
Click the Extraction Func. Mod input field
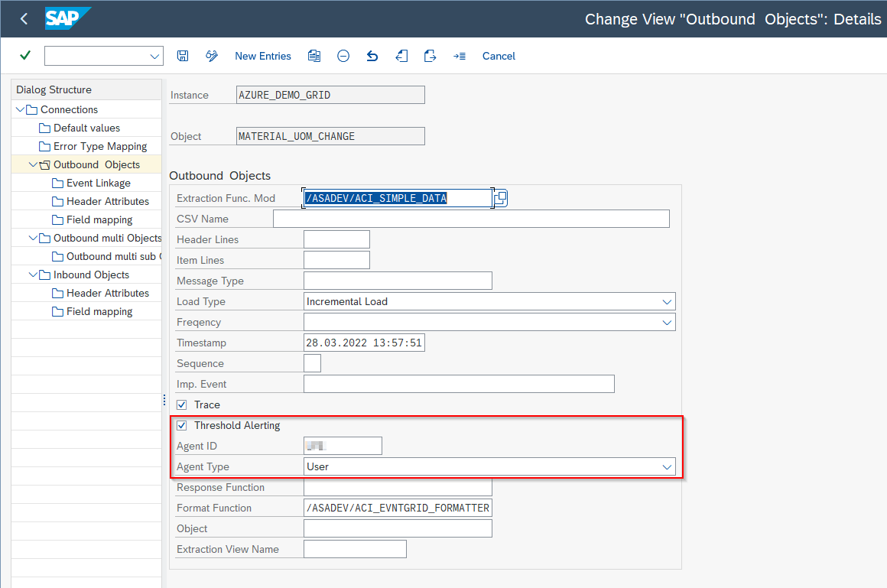pyautogui.click(x=398, y=198)
